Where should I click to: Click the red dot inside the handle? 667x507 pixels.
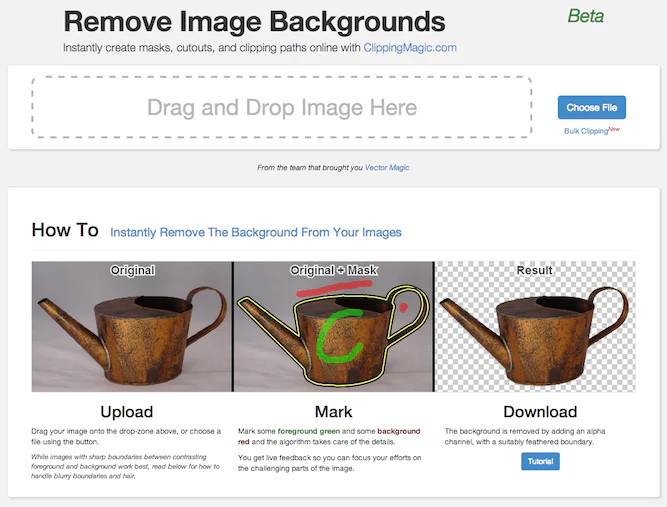(x=403, y=308)
